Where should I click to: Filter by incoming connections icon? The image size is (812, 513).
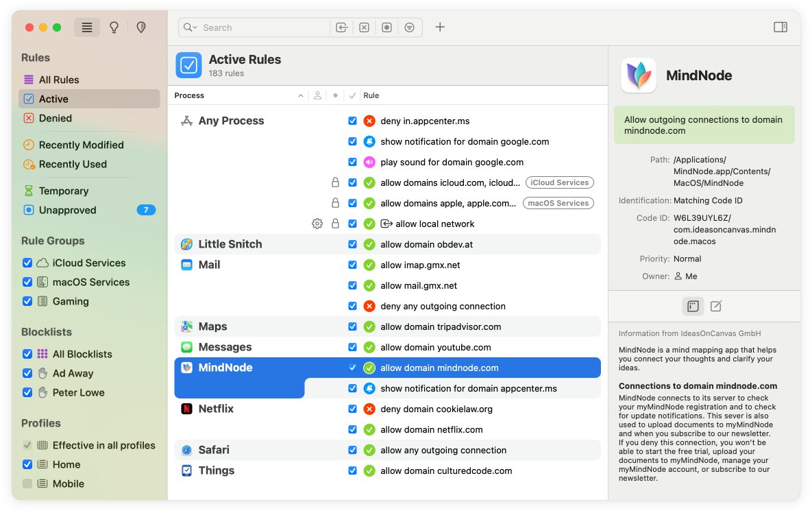coord(342,27)
